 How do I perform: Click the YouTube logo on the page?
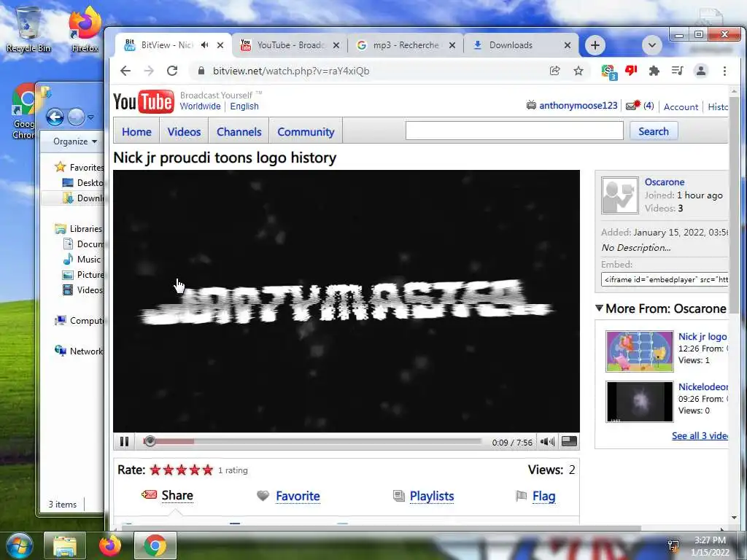(143, 101)
